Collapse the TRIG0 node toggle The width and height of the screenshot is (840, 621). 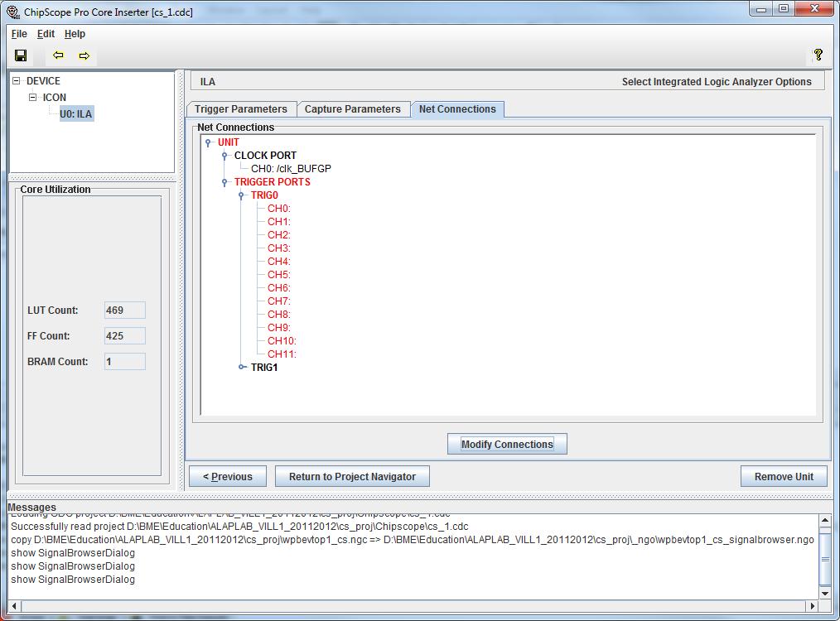coord(241,195)
